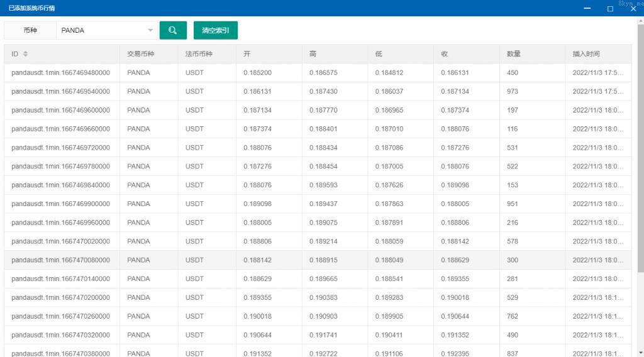
Task: Click the high price 0.189593 cell
Action: click(x=323, y=185)
